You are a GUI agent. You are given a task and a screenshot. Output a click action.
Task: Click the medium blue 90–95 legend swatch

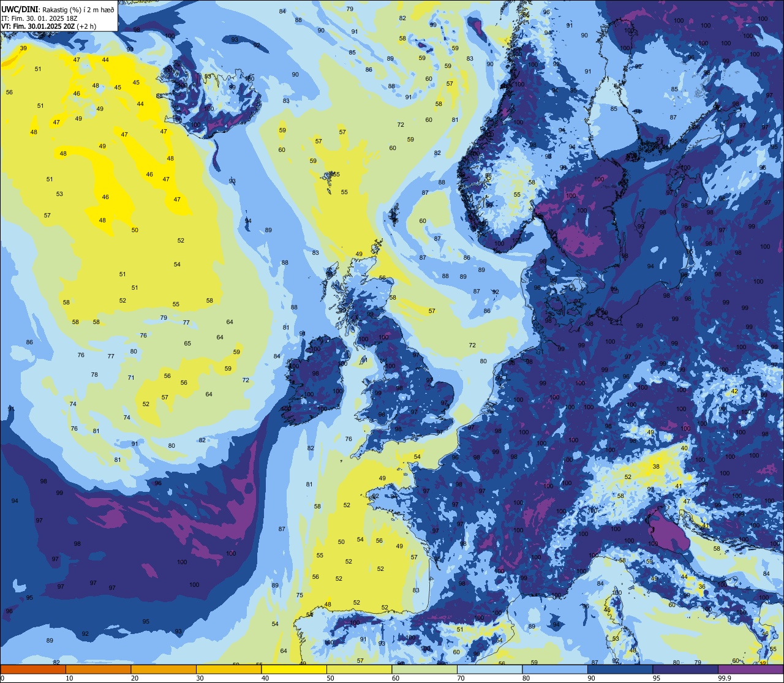(x=620, y=669)
